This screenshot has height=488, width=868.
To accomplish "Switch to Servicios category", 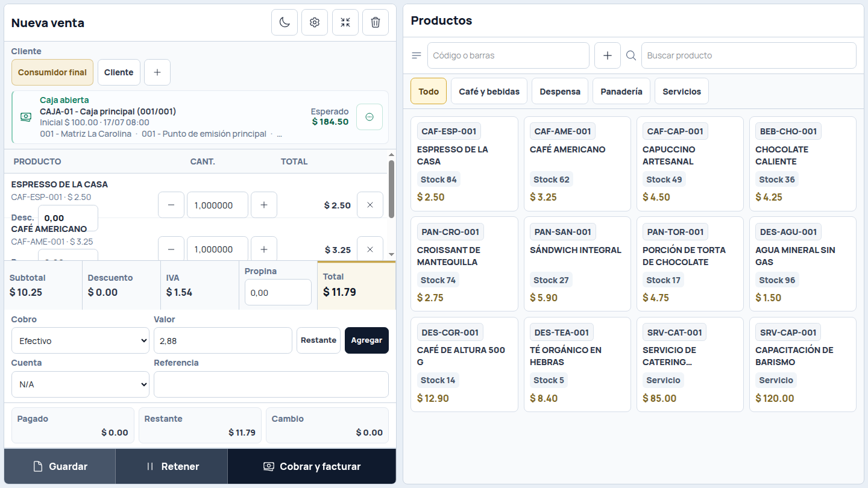I will [x=682, y=91].
